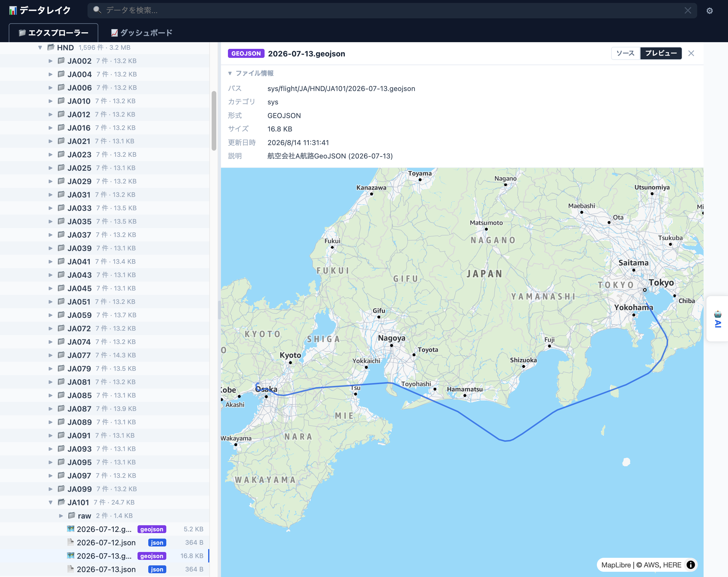
Task: Open settings gear icon in header
Action: point(709,11)
